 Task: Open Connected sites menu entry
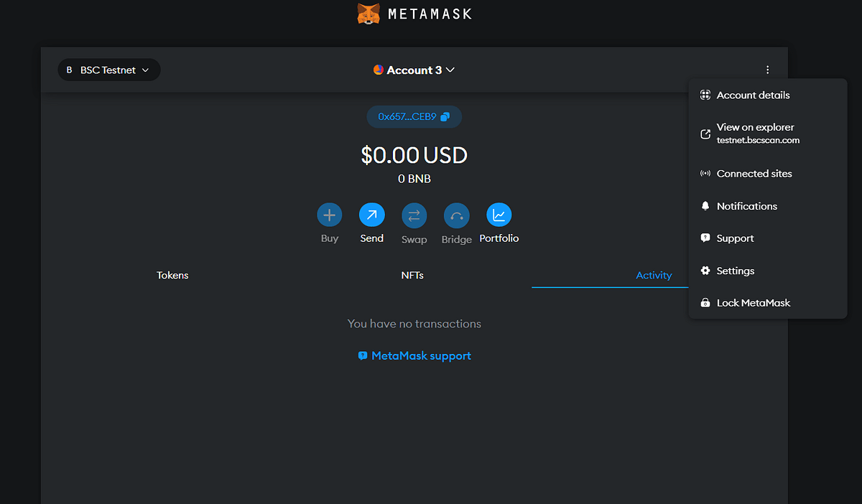coord(754,174)
